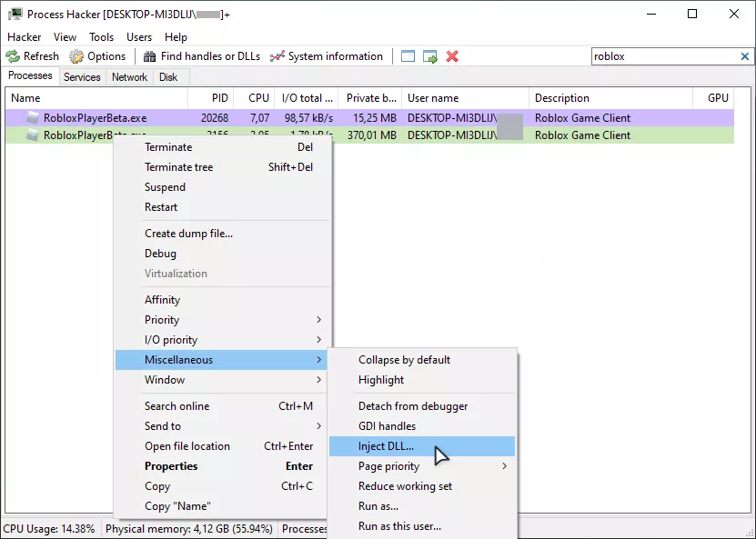The width and height of the screenshot is (756, 539).
Task: Click the 98,57 kB/s I/O cell
Action: [308, 118]
